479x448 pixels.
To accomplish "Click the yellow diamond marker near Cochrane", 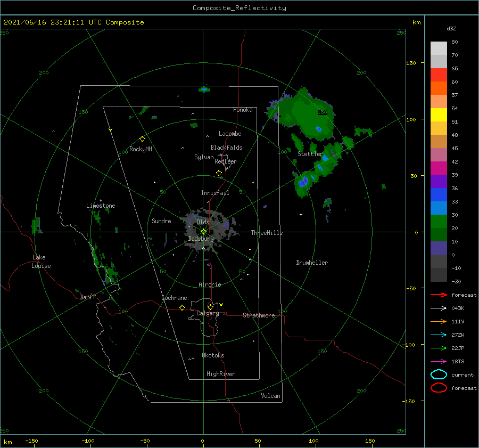I will tap(183, 308).
